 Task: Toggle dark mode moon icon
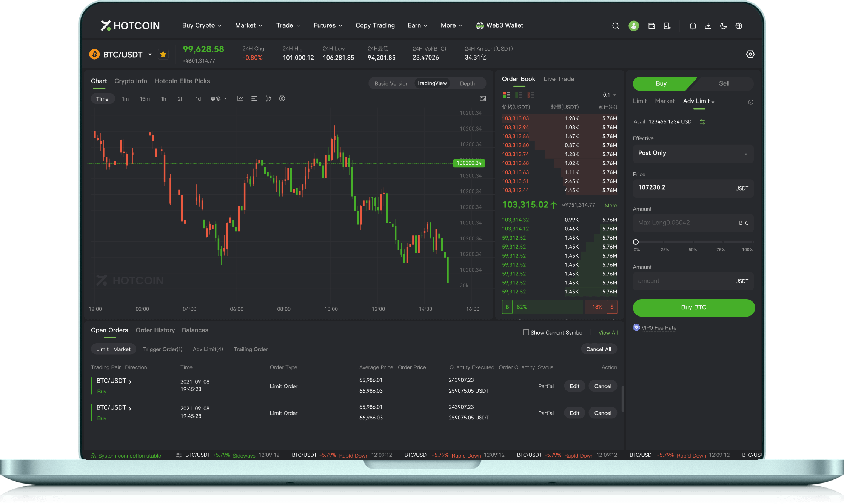point(723,26)
